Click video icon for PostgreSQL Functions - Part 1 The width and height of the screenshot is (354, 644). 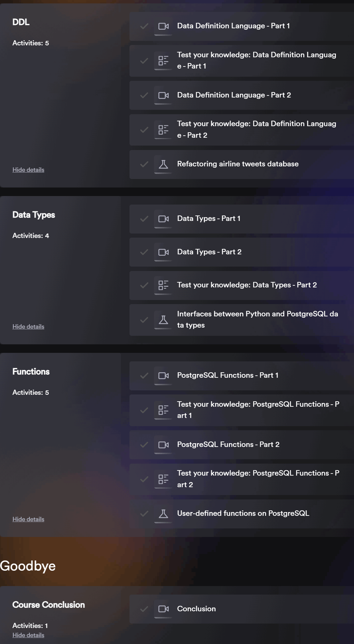pos(164,376)
